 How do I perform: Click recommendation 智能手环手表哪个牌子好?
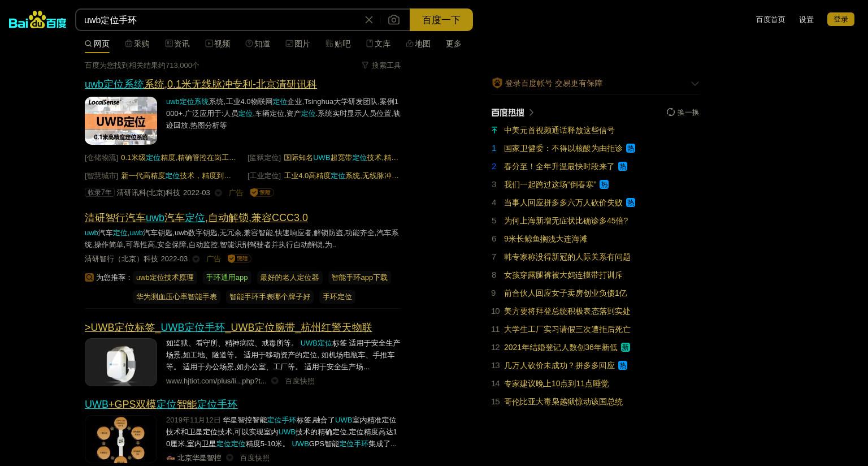[270, 297]
